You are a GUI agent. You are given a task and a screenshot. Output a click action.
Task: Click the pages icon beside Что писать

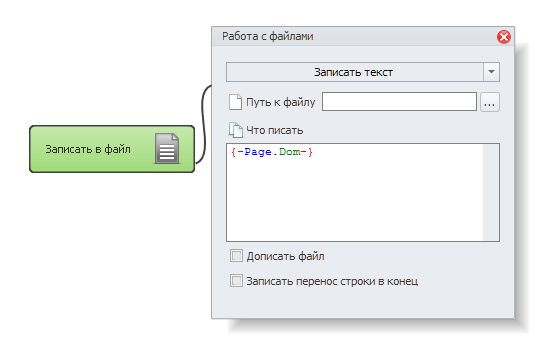236,130
